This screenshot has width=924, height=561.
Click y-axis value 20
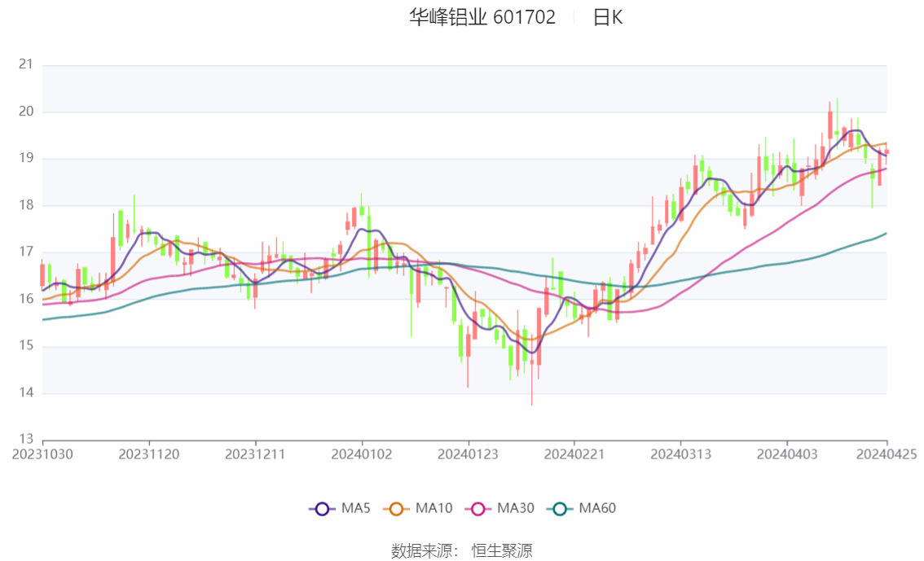click(26, 112)
